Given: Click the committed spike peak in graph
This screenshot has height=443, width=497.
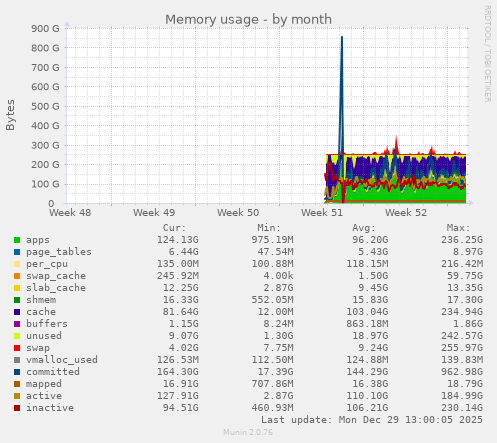Looking at the screenshot, I should pos(342,38).
